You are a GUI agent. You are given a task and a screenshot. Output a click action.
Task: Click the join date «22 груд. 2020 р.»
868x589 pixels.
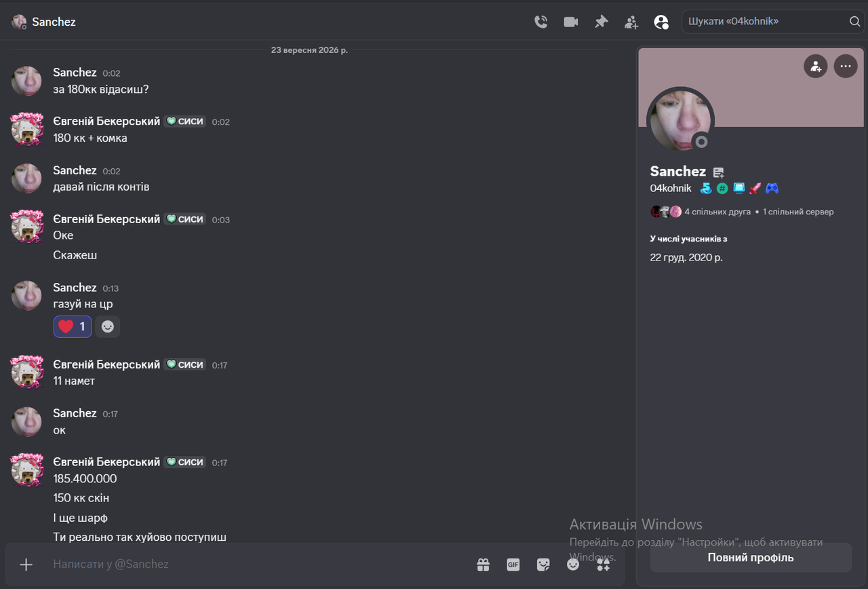point(686,258)
